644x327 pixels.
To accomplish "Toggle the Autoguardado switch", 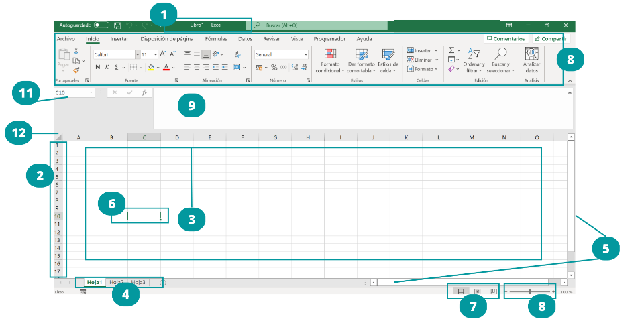I will pos(101,25).
